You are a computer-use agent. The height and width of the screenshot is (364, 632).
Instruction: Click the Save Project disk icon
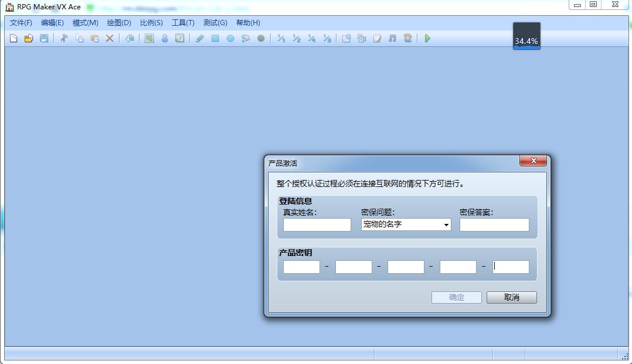coord(44,38)
